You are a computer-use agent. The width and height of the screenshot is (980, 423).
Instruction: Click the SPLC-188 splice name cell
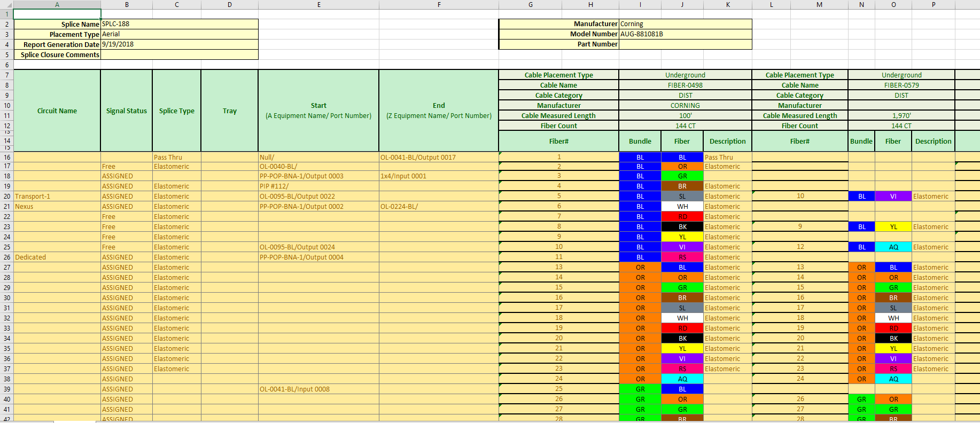click(x=179, y=24)
